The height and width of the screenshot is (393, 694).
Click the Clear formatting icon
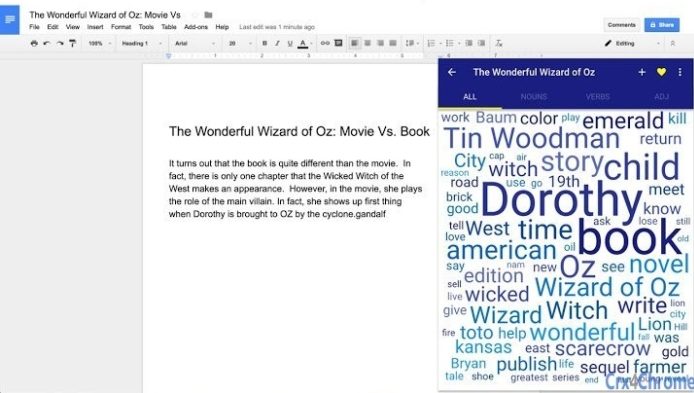499,43
